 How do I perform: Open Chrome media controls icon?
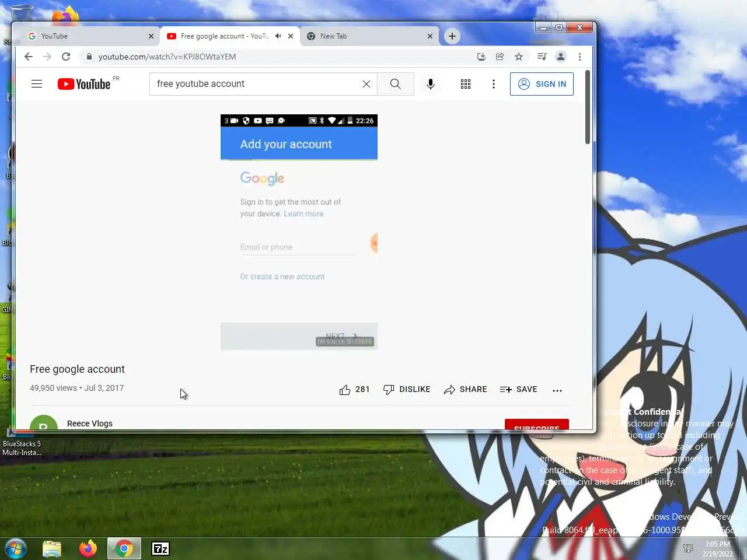point(542,57)
